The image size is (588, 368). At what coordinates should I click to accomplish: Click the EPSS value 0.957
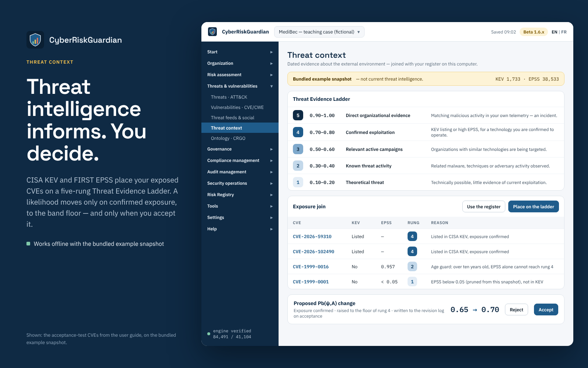[x=388, y=267]
